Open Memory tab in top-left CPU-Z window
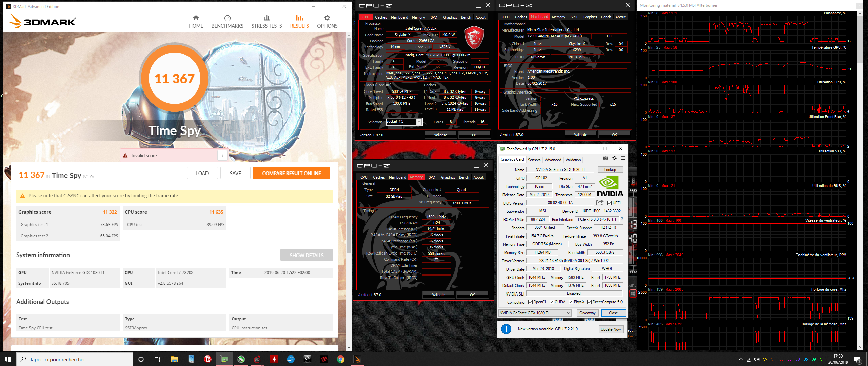The height and width of the screenshot is (366, 868). 418,17
